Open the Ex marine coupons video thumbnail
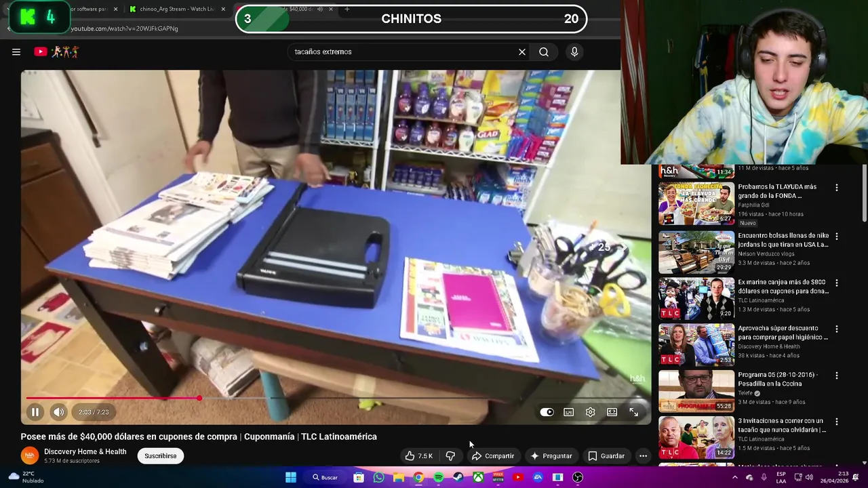The height and width of the screenshot is (488, 868). (x=696, y=298)
